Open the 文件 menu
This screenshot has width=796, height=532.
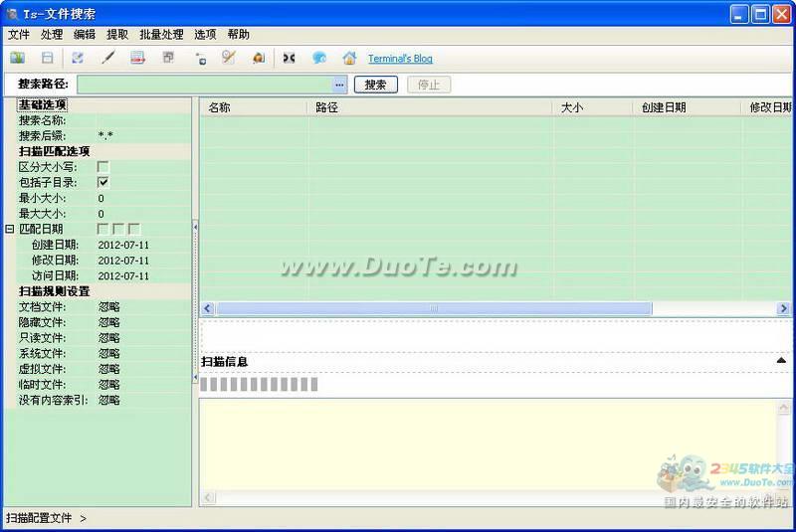(19, 35)
